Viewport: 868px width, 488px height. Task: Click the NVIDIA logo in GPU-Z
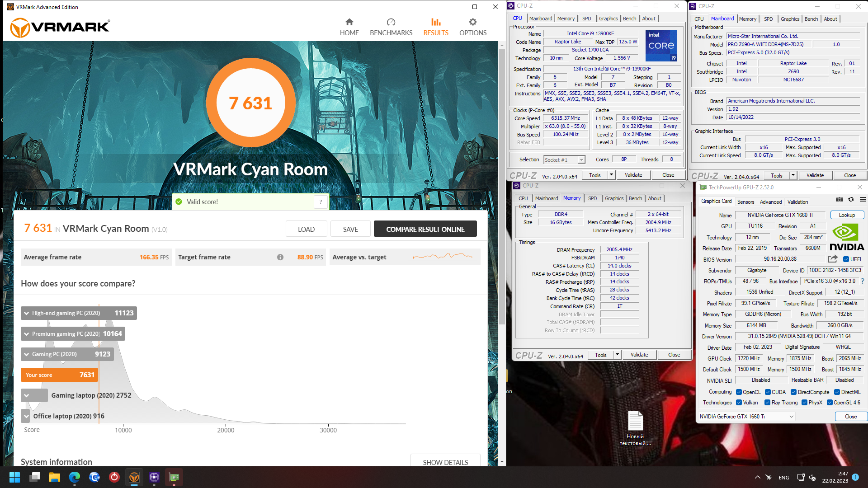click(847, 238)
